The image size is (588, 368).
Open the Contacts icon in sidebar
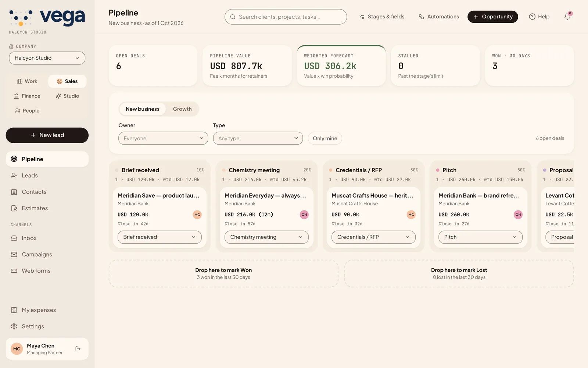[x=14, y=192]
